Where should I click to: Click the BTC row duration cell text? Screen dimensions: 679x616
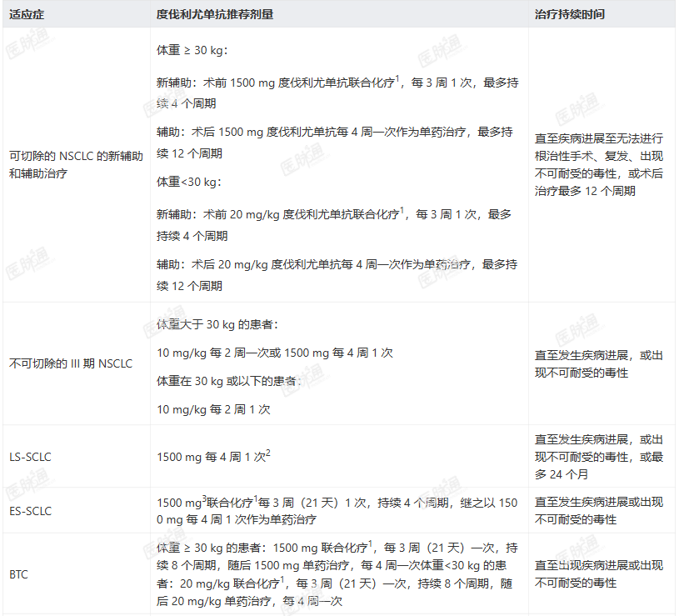598,574
